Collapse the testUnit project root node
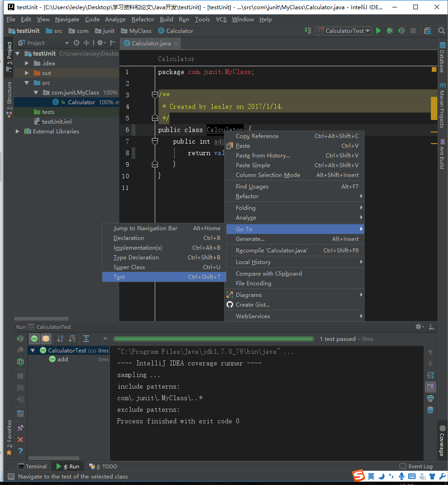The height and width of the screenshot is (485, 448). coord(18,54)
